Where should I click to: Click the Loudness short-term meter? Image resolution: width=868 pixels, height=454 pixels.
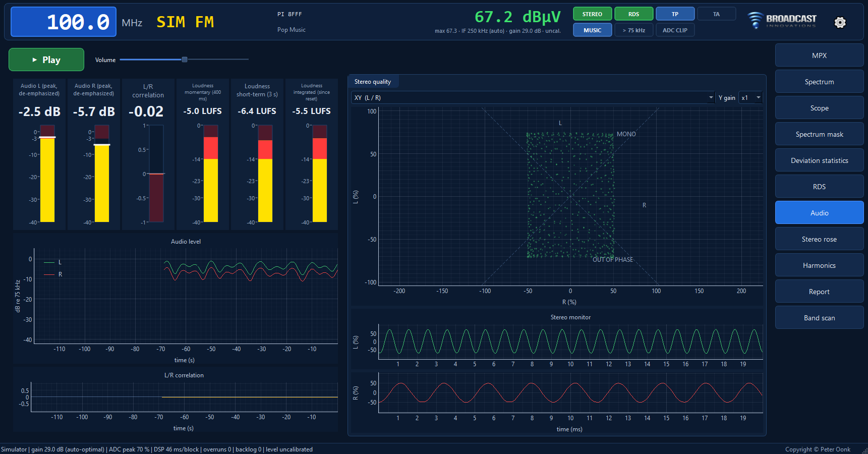[x=265, y=174]
